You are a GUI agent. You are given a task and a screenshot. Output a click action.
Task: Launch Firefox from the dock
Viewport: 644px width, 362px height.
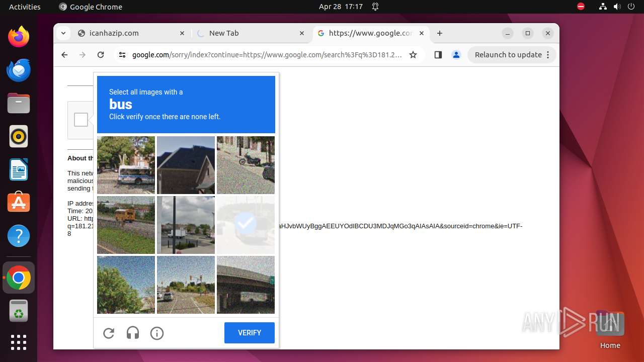(x=19, y=37)
